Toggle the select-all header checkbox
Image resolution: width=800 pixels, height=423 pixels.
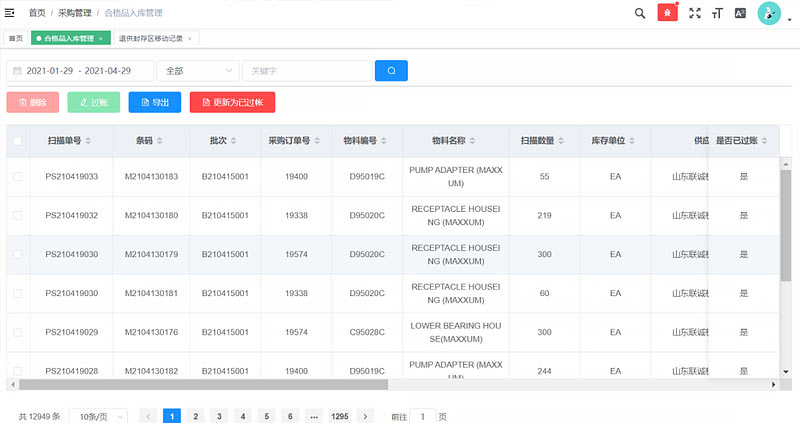[x=17, y=141]
